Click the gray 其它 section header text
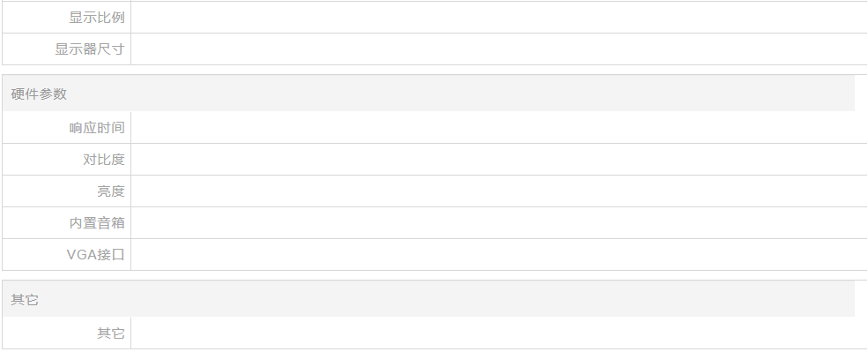The width and height of the screenshot is (868, 352). (25, 300)
